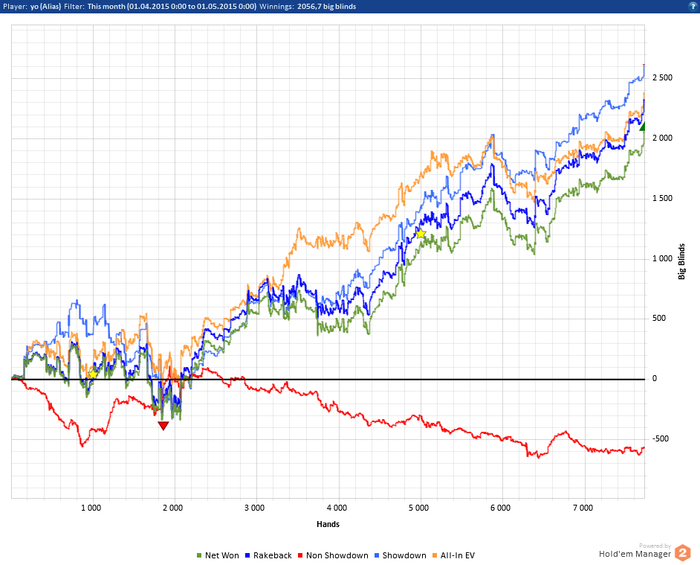Click the dark blue Rakeback color swatch
700x565 pixels.
coord(247,556)
